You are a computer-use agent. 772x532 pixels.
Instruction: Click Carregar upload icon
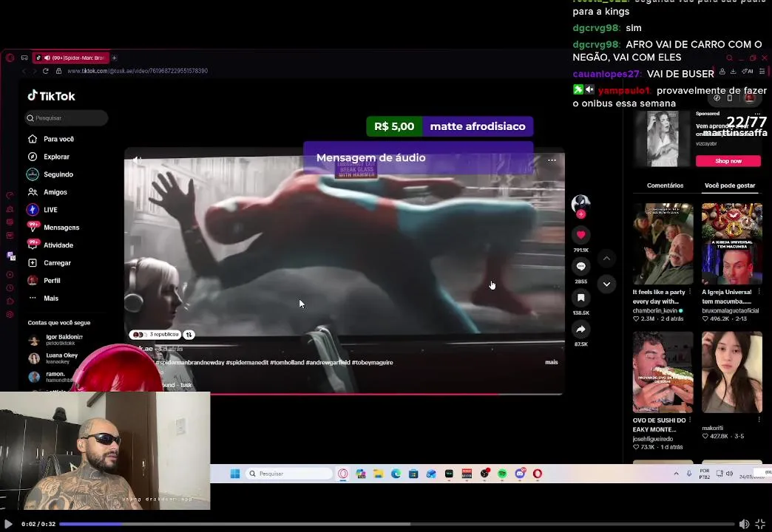pos(33,263)
